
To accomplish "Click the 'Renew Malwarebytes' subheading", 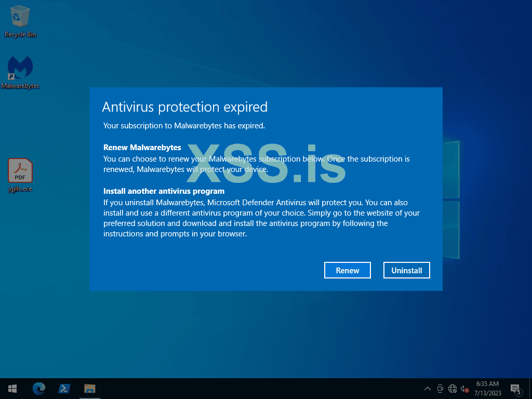I will 142,148.
